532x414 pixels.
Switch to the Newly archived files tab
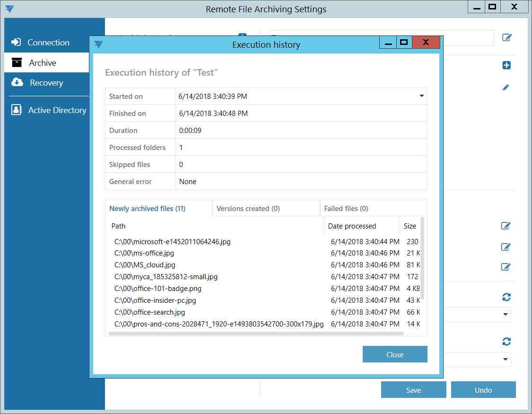pos(147,209)
